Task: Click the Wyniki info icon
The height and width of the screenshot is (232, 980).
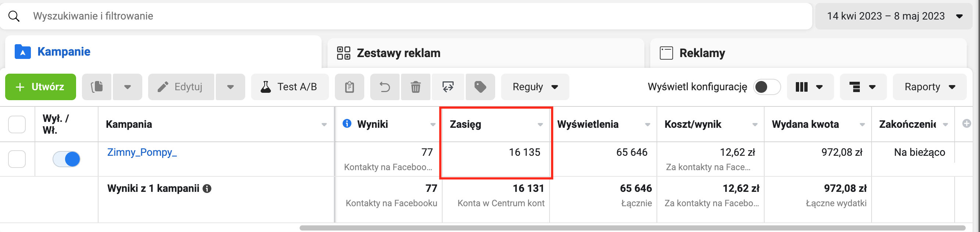Action: tap(347, 123)
